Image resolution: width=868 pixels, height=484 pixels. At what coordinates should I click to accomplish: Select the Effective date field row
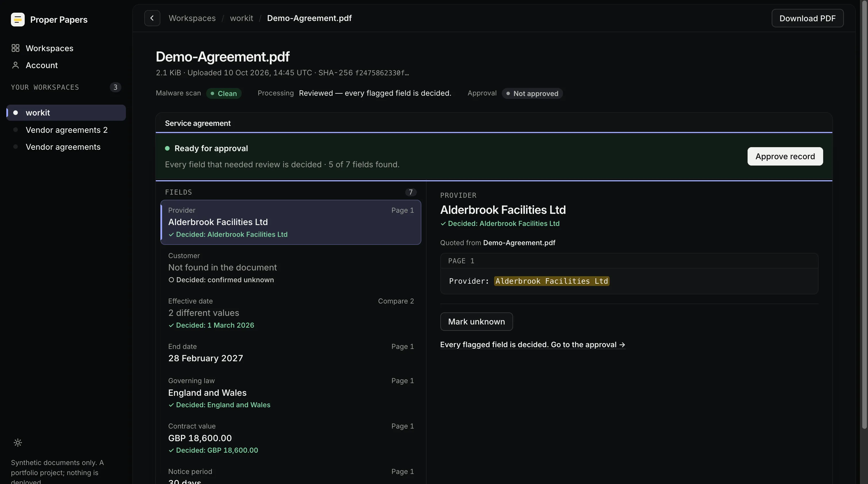[291, 313]
